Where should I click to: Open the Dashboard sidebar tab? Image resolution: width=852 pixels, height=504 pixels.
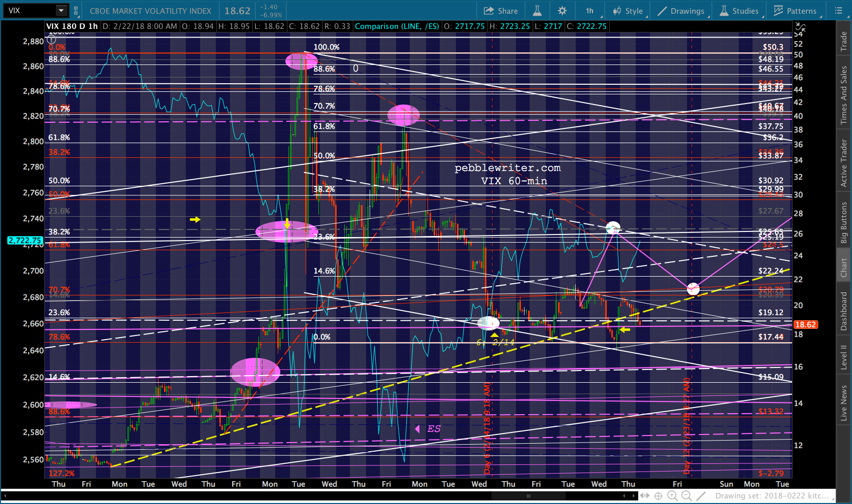tap(844, 311)
